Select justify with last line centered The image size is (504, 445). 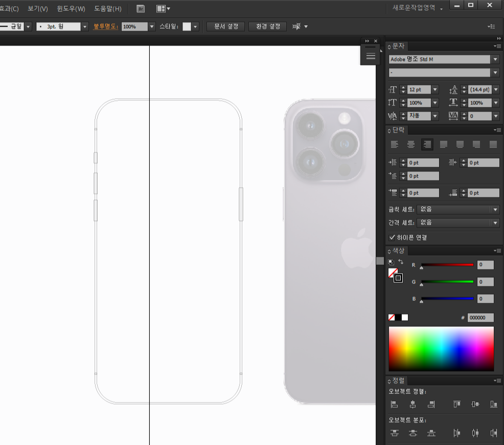(x=460, y=144)
